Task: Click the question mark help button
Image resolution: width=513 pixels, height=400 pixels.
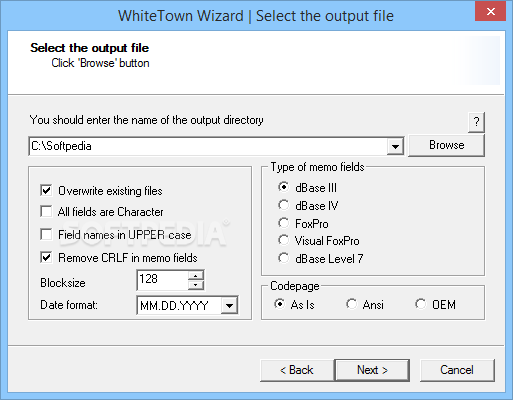Action: 476,122
